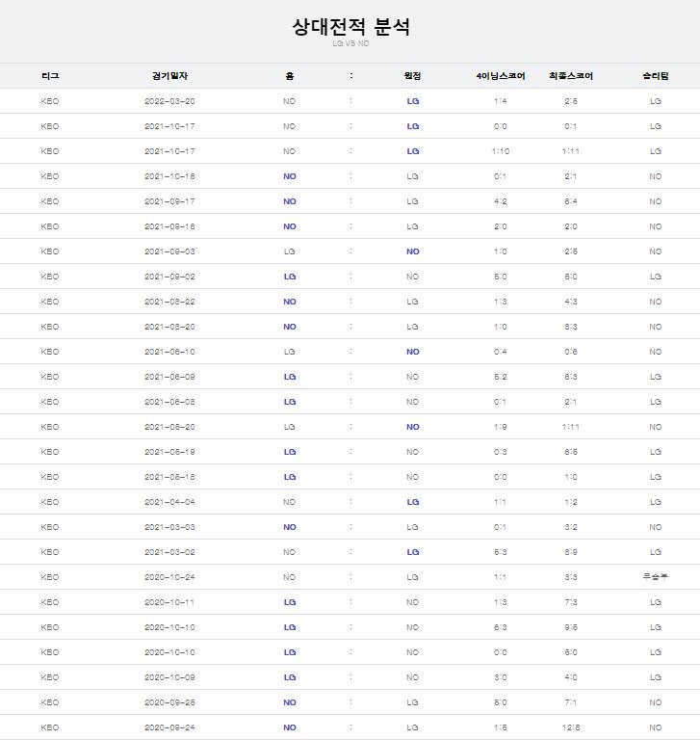Click winning team LG in 2020-10-11 row
The height and width of the screenshot is (740, 700).
tap(656, 601)
